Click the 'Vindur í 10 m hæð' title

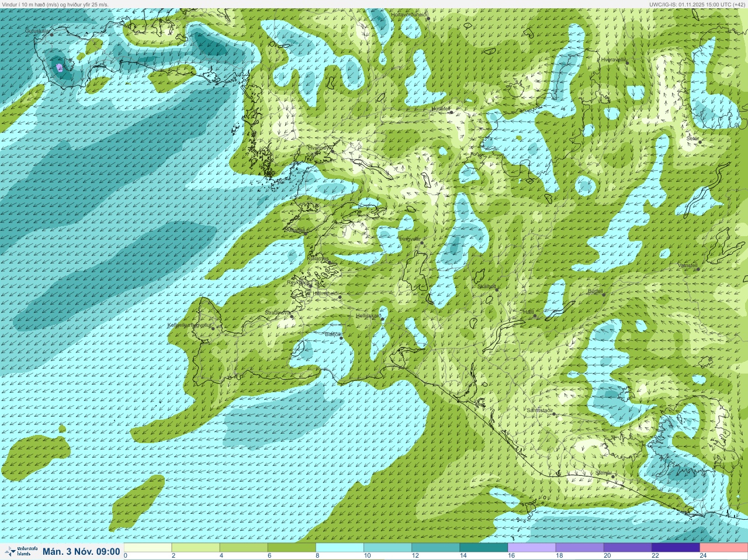pos(55,4)
